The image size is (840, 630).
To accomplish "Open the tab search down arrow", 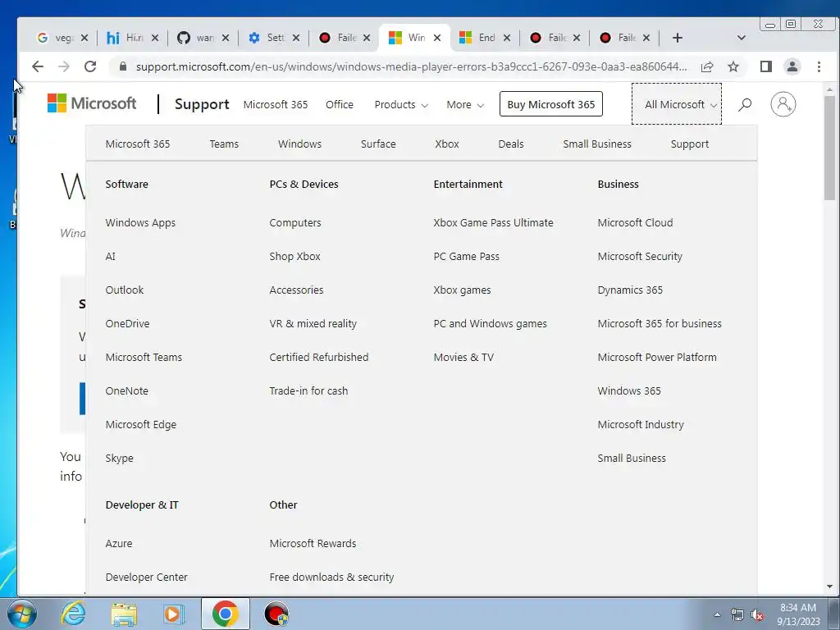I will coord(742,38).
